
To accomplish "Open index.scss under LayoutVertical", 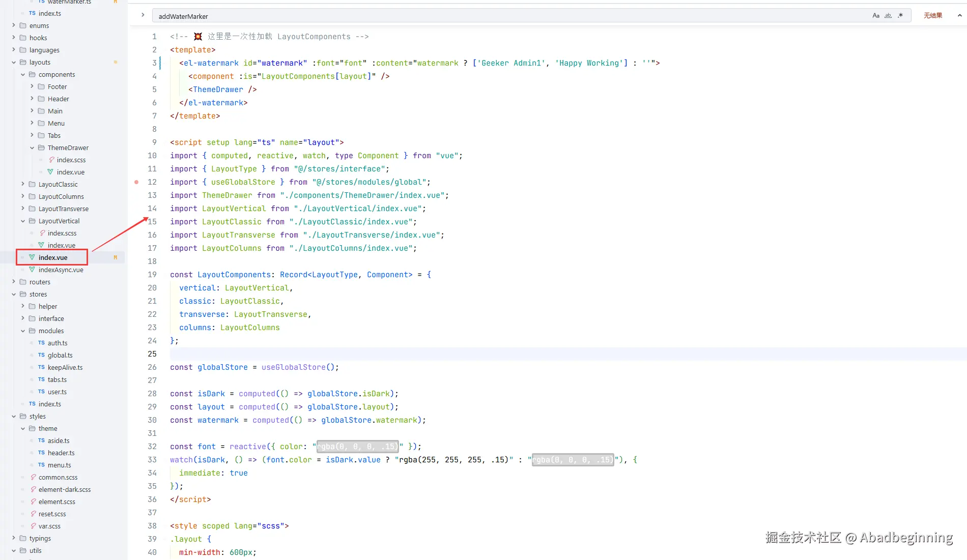I will (x=62, y=233).
